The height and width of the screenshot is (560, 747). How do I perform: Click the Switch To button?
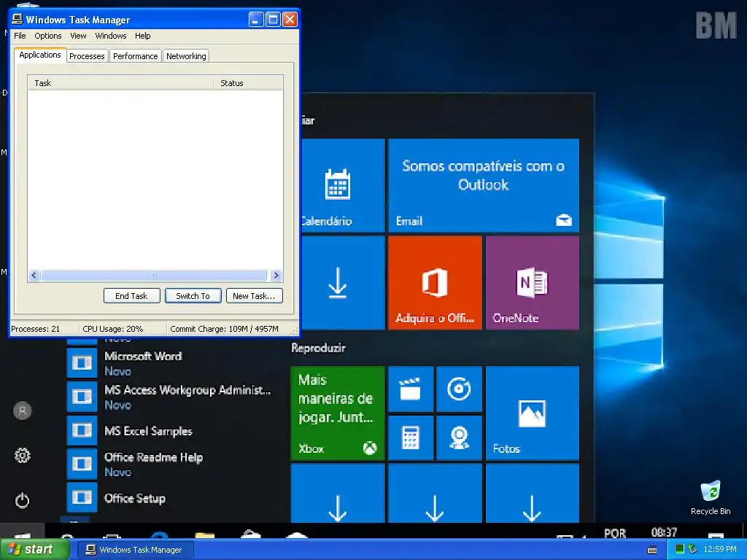click(193, 296)
